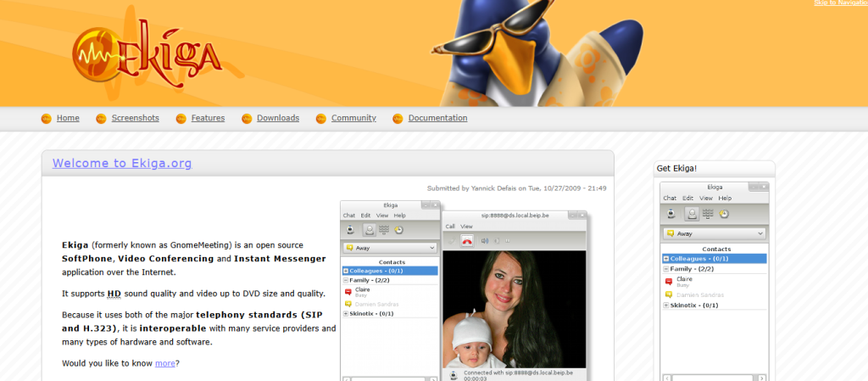Open the Call menu in the call window
The width and height of the screenshot is (868, 381).
[x=451, y=227]
